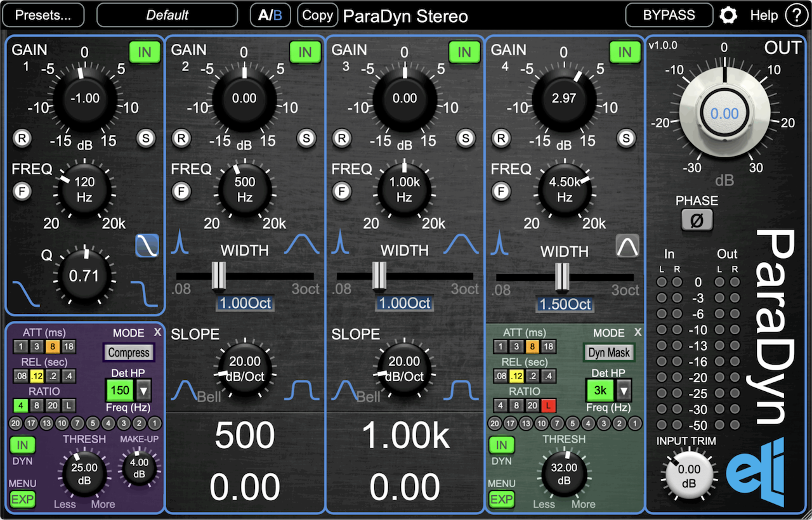
Task: Select the gentle low-shelf curve icon in band 1
Action: click(25, 294)
